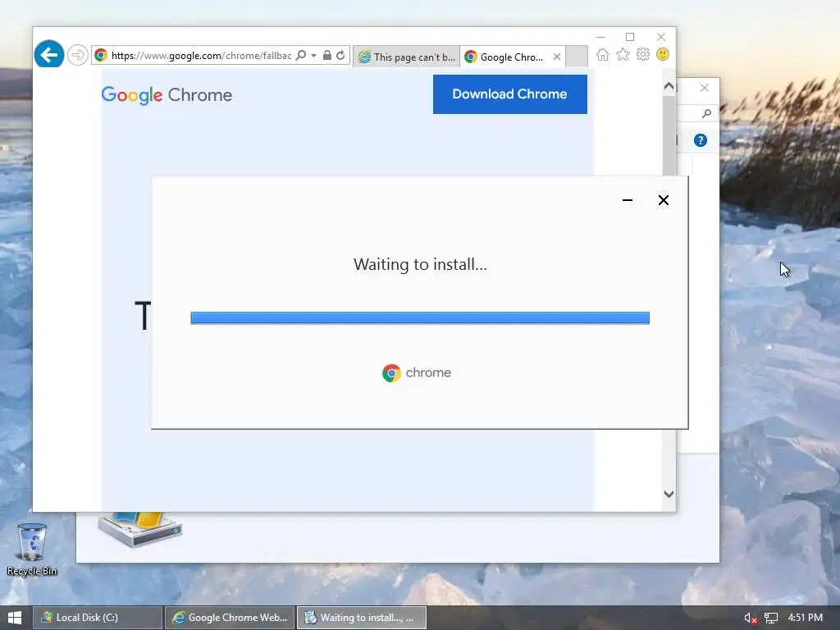Open the address bar autocomplete dropdown arrow
The height and width of the screenshot is (630, 840).
(314, 55)
